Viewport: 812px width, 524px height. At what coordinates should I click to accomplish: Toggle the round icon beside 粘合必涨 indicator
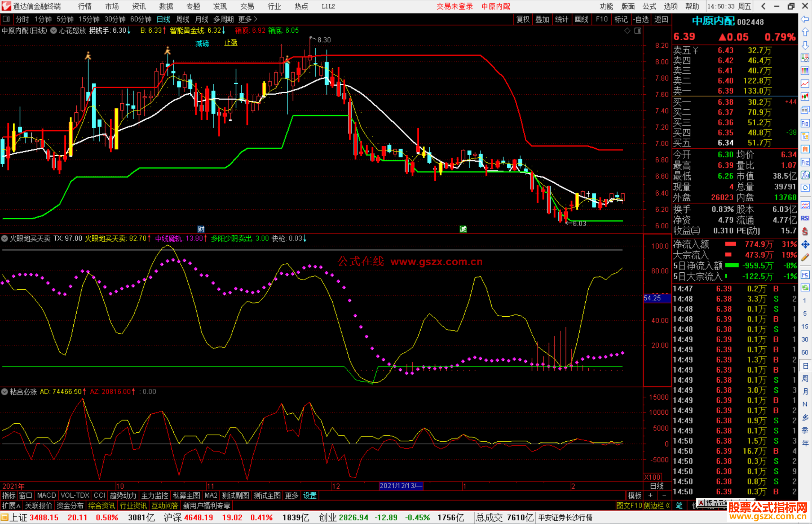point(5,392)
